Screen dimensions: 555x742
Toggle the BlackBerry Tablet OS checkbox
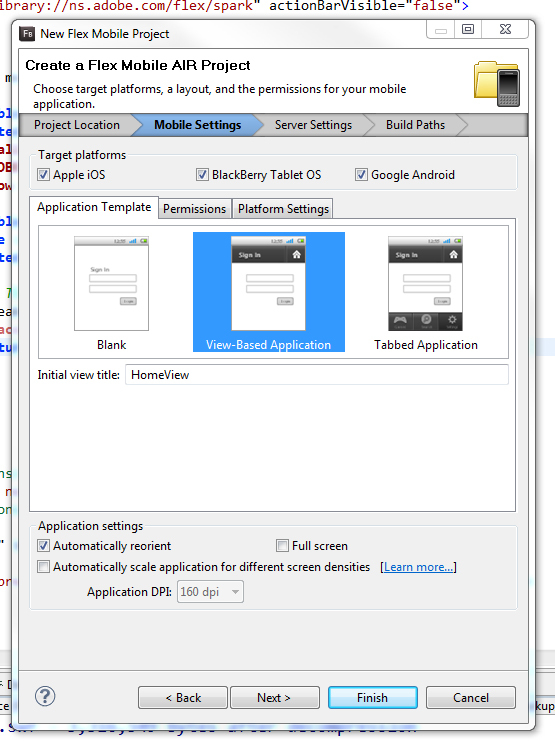[x=202, y=175]
